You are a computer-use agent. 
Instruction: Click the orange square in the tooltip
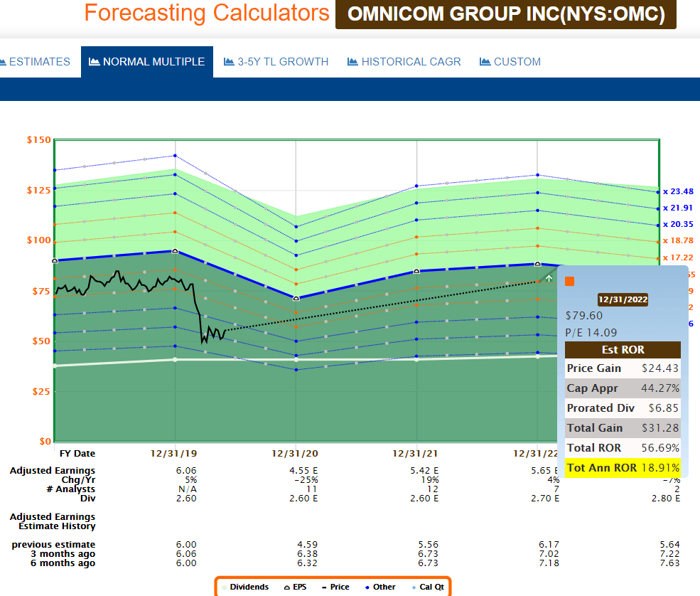(570, 281)
